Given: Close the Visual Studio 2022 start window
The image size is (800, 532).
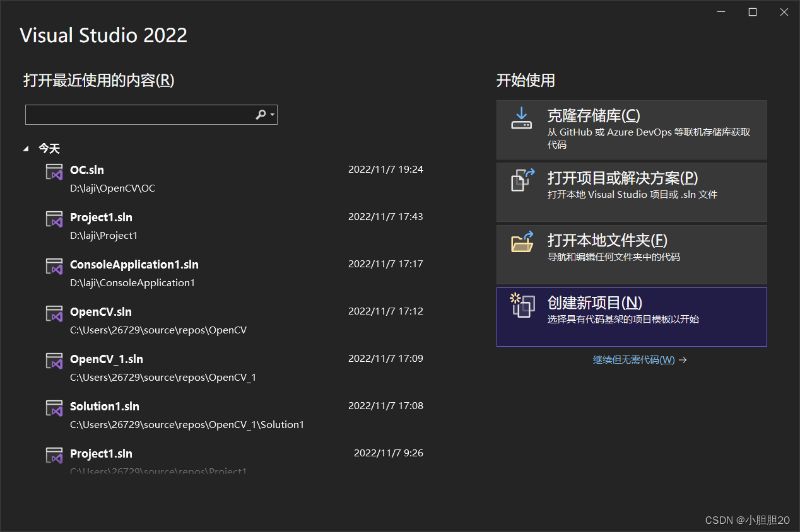Looking at the screenshot, I should tap(784, 12).
